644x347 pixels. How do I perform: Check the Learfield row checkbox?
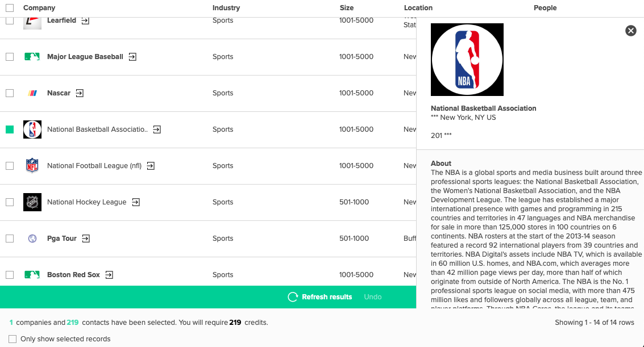10,21
